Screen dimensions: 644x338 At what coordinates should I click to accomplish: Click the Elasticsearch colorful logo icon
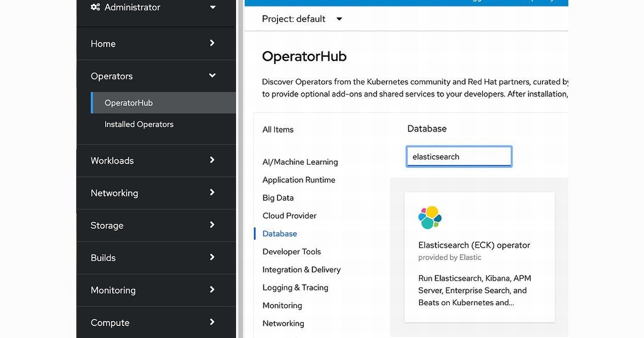[430, 217]
